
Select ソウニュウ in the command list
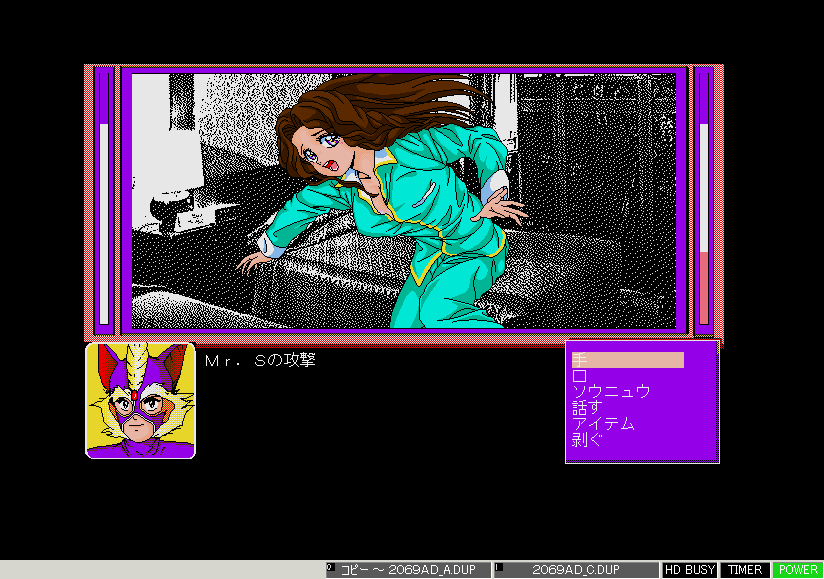point(610,392)
